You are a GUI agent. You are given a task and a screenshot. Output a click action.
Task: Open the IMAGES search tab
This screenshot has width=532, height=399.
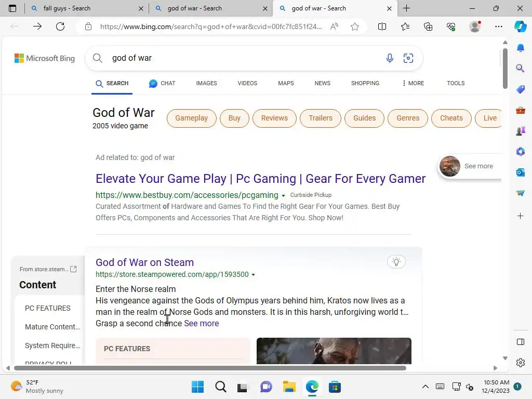click(x=206, y=83)
